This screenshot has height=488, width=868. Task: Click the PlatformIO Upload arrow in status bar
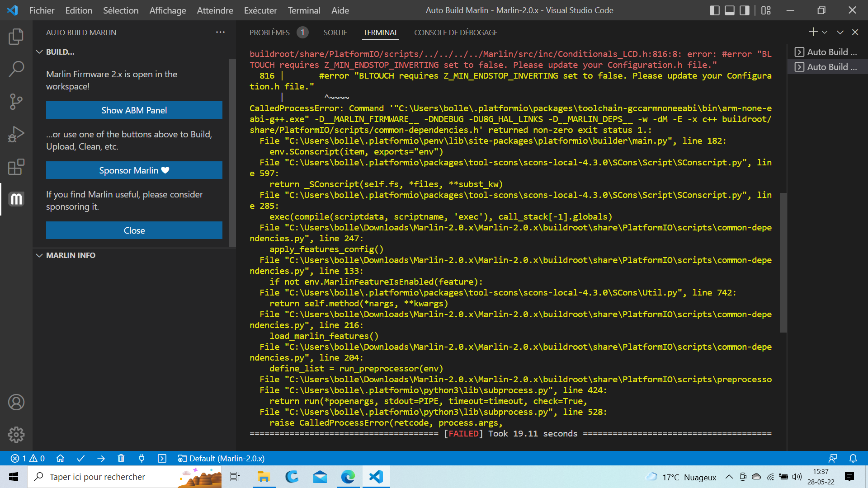point(101,459)
